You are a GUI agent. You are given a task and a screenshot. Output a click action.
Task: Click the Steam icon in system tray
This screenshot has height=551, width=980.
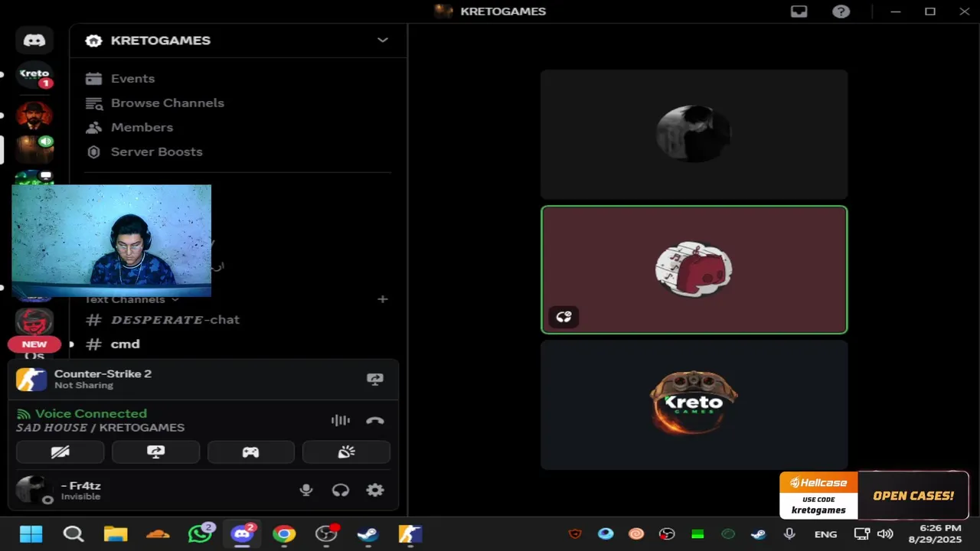point(758,534)
